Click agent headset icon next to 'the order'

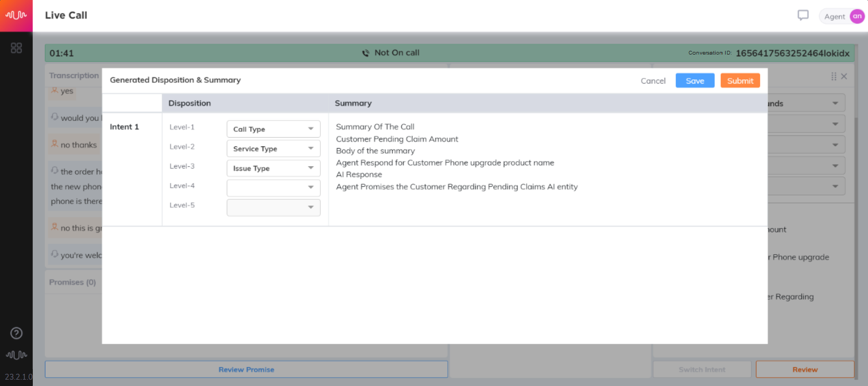tap(55, 170)
